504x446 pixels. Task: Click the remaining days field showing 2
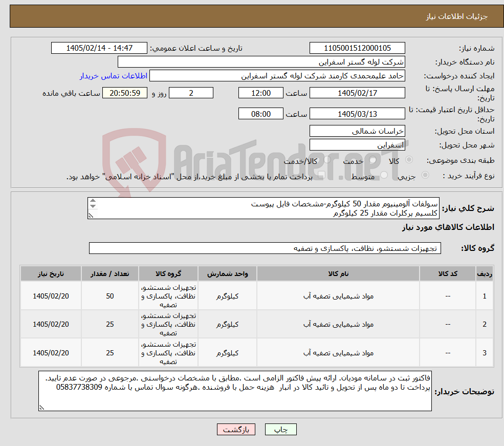191,93
